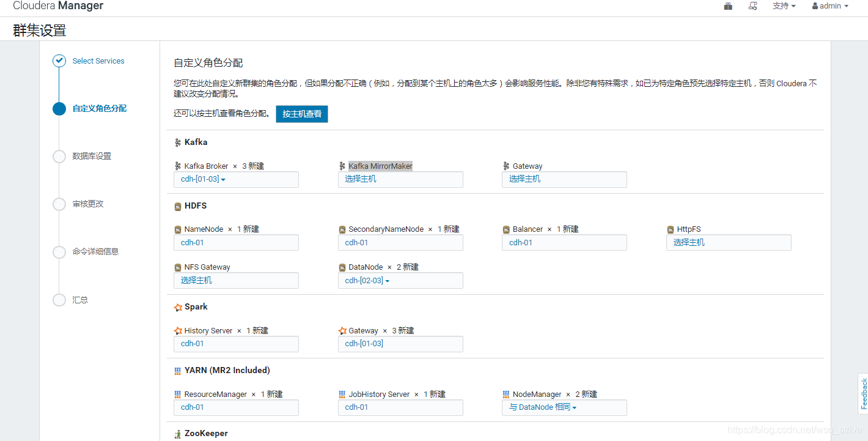Click the Kafka Gateway role icon
Image resolution: width=868 pixels, height=441 pixels.
pyautogui.click(x=506, y=166)
